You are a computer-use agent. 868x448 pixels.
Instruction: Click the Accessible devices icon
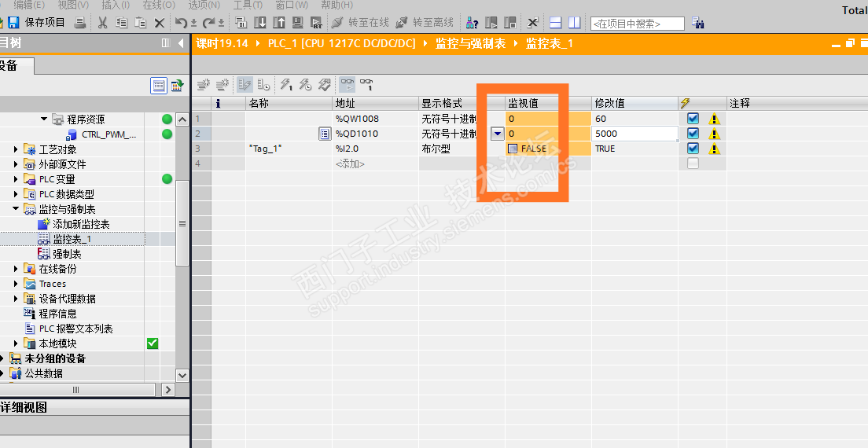[473, 23]
